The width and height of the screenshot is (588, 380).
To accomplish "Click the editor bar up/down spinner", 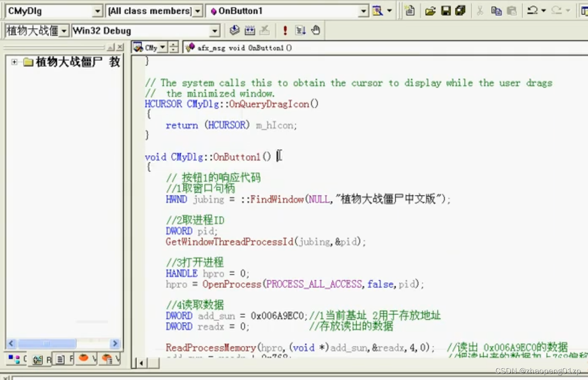I will click(x=174, y=47).
